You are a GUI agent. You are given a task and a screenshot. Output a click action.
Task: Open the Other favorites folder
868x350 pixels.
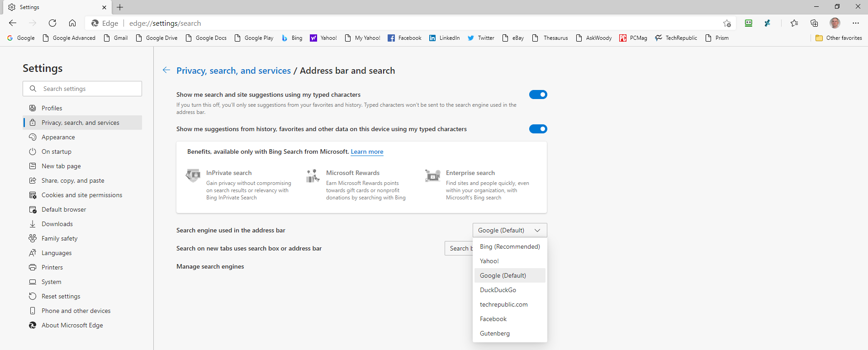click(x=839, y=38)
